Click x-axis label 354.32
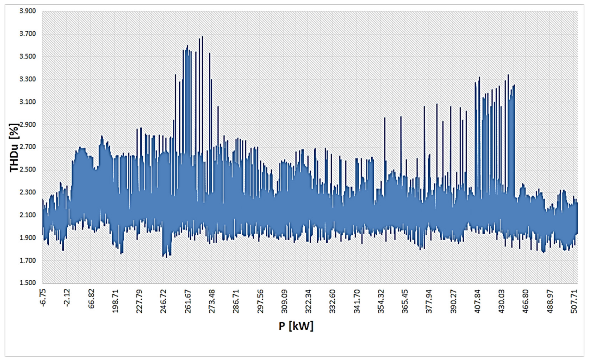Viewport: 593px width, 364px height. point(381,301)
